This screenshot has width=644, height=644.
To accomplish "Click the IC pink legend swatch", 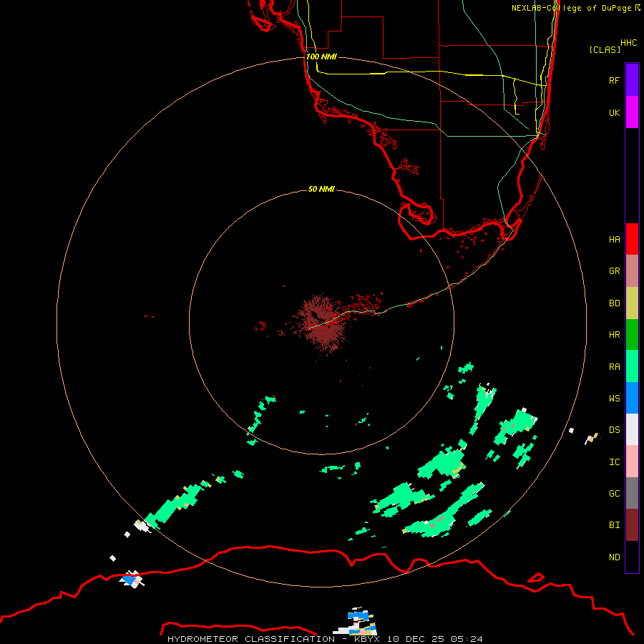I will coord(632,462).
